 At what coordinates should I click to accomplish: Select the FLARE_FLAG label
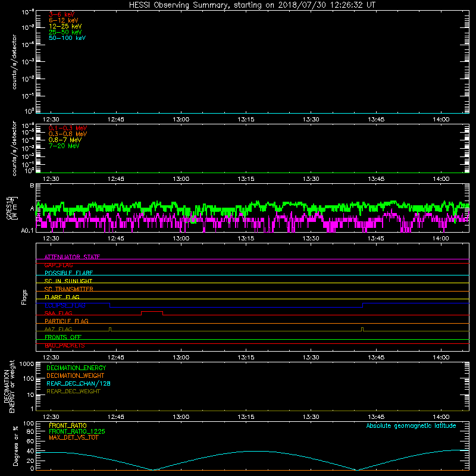click(x=62, y=297)
